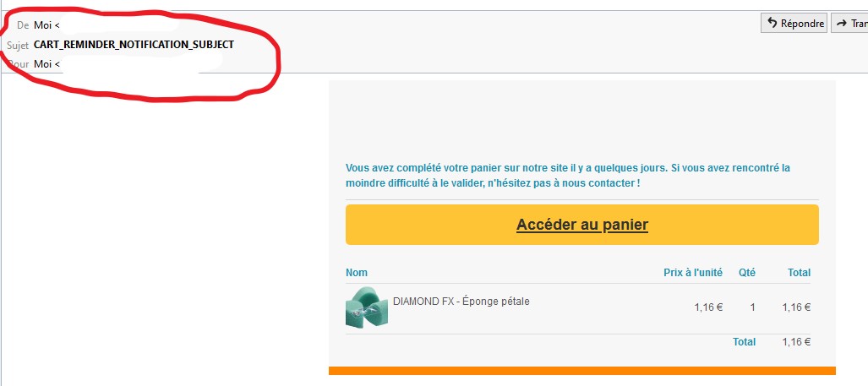Click the grand total amount in summary row
The width and height of the screenshot is (868, 386).
click(x=797, y=342)
